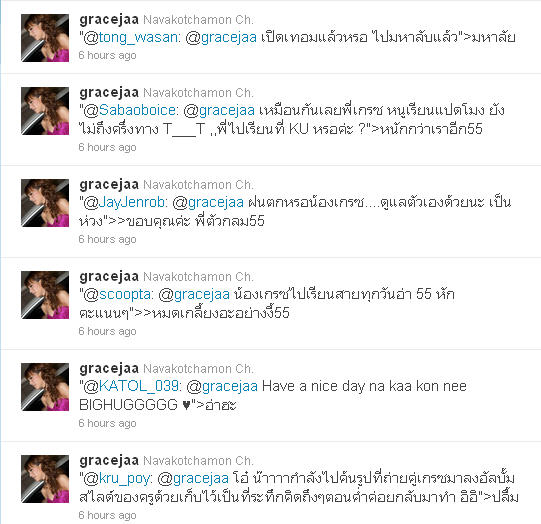Image resolution: width=541 pixels, height=524 pixels.
Task: Click avatar of tweet mentioning Sabaoboice
Action: click(x=45, y=111)
